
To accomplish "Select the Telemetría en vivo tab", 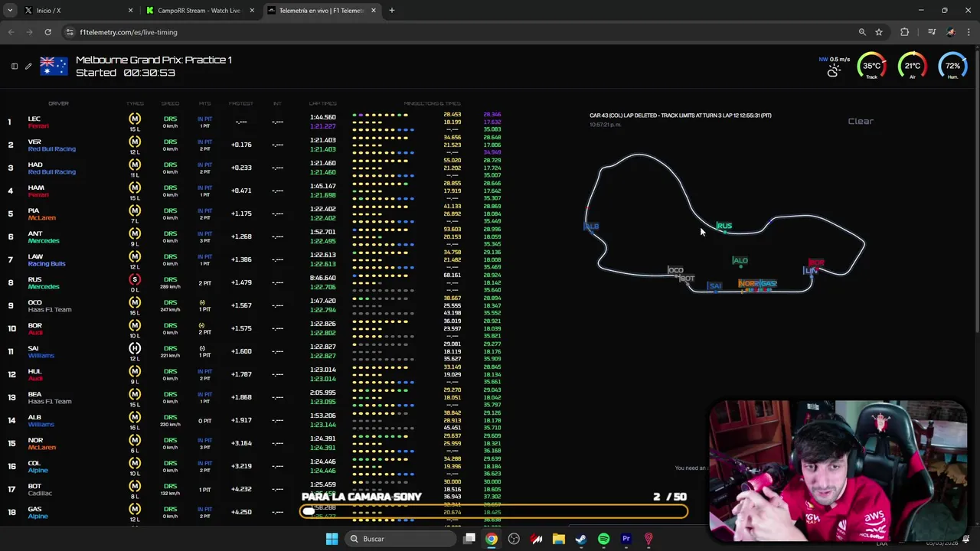I will 322,10.
